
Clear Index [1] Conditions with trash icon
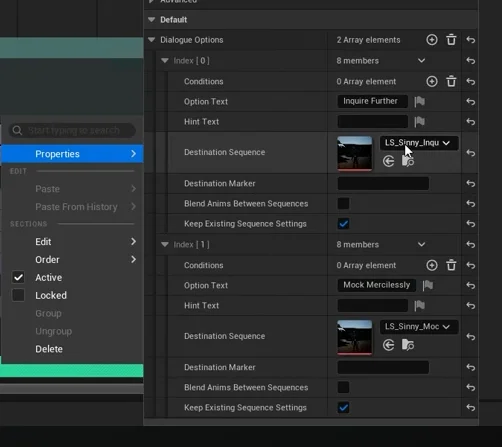pos(451,265)
